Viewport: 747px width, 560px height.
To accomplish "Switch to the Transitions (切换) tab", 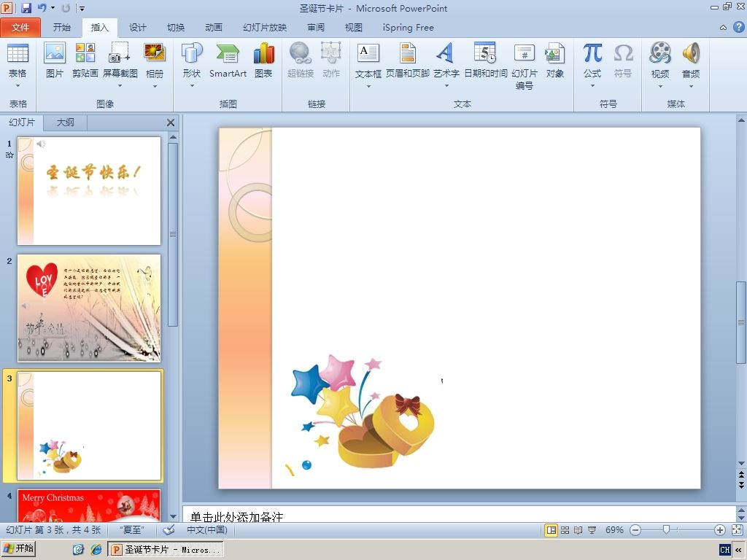I will pyautogui.click(x=176, y=28).
